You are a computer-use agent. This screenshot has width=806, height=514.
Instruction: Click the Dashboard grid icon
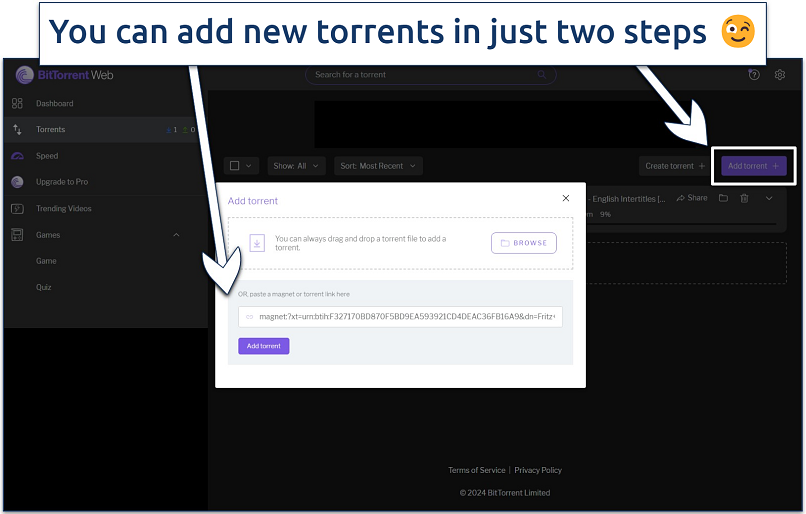[x=17, y=103]
